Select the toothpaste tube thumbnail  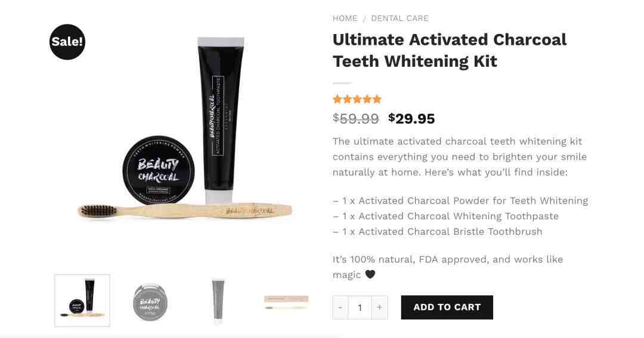click(218, 300)
